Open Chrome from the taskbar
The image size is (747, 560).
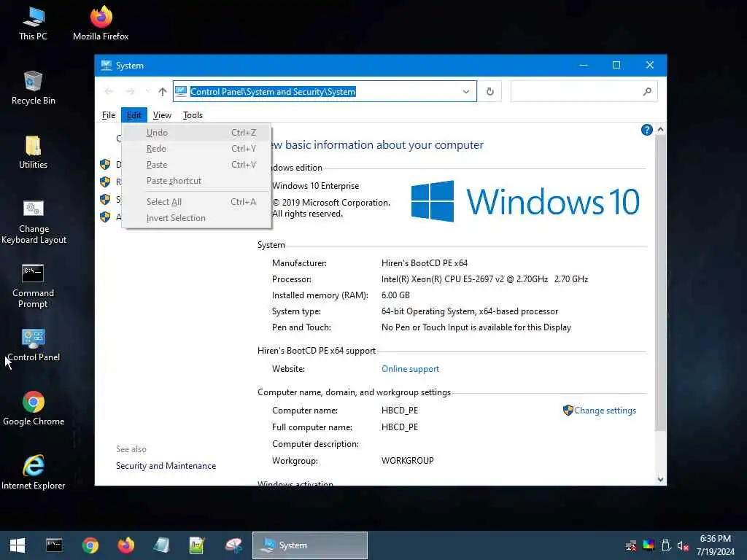click(x=90, y=545)
